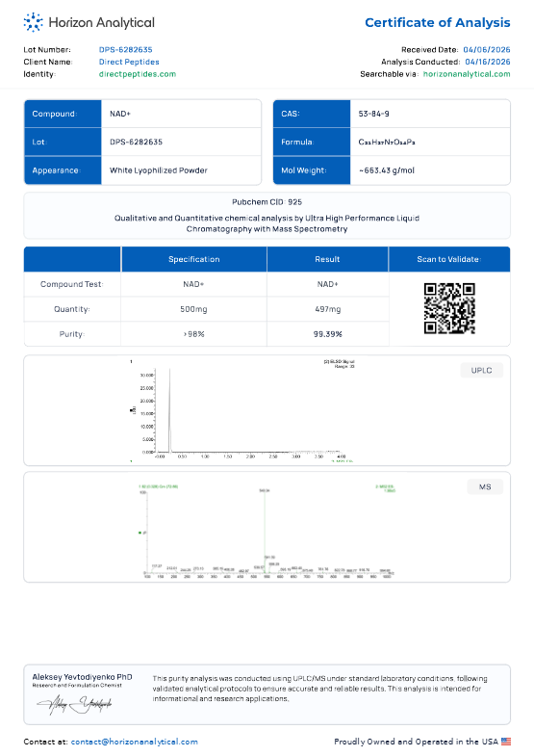Click the analysis method description text
534x756 pixels.
[x=267, y=223]
